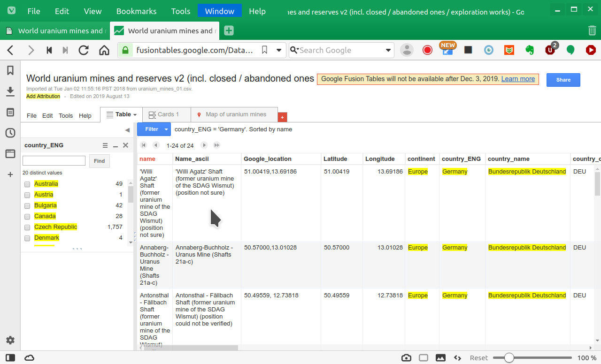Open the Window menu
Viewport: 601px width, 364px height.
pos(220,11)
